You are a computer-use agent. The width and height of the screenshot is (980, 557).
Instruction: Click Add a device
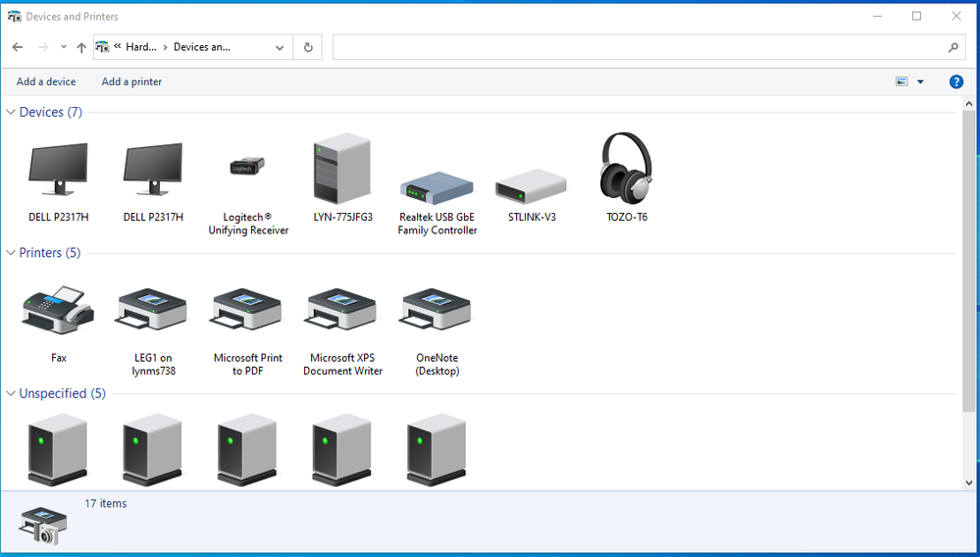pyautogui.click(x=46, y=81)
